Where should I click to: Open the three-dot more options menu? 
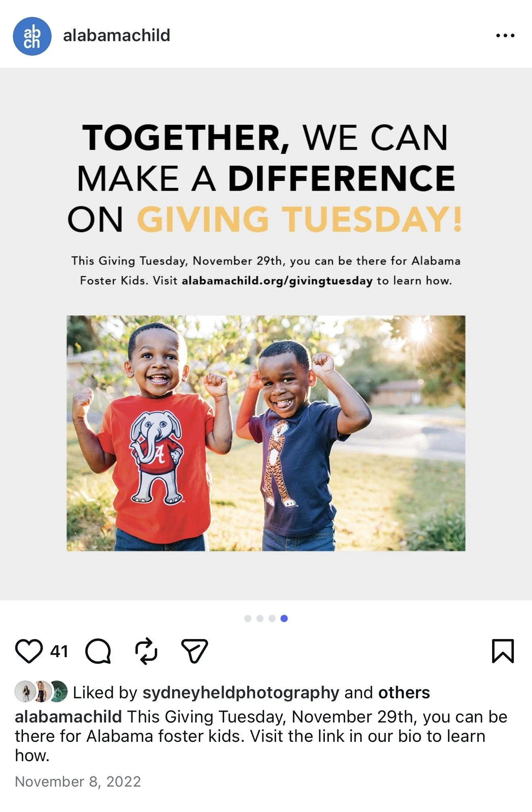505,35
